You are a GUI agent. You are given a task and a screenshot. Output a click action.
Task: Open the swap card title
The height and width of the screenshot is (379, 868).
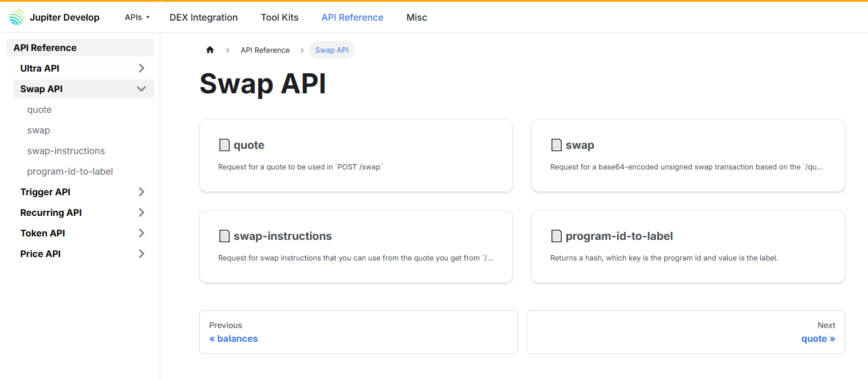click(580, 145)
